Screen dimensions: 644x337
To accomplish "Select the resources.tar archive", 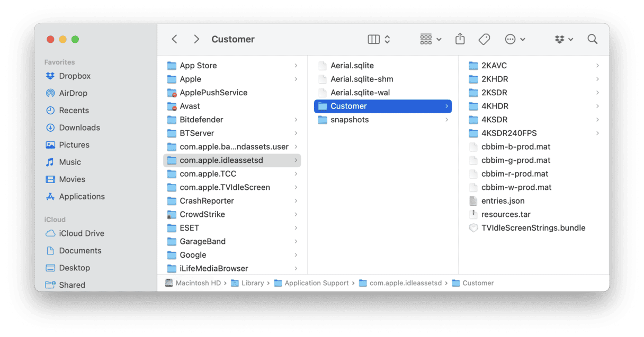I will click(x=505, y=214).
